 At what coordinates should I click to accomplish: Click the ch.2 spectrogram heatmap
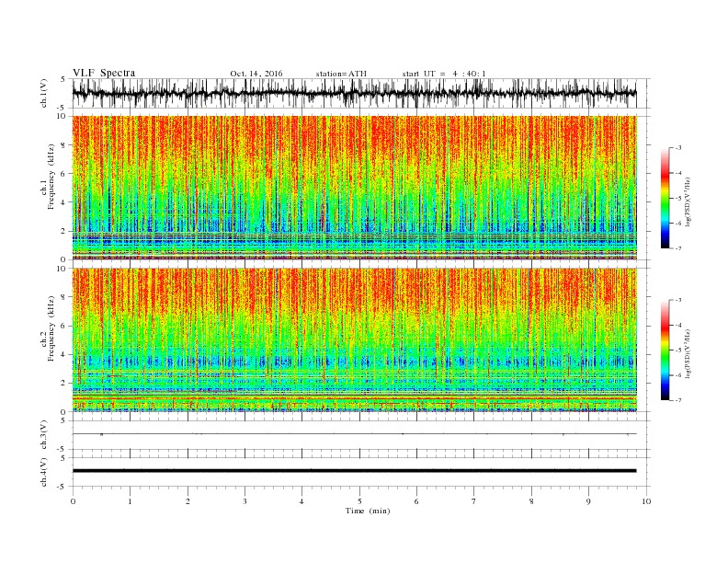coord(354,340)
